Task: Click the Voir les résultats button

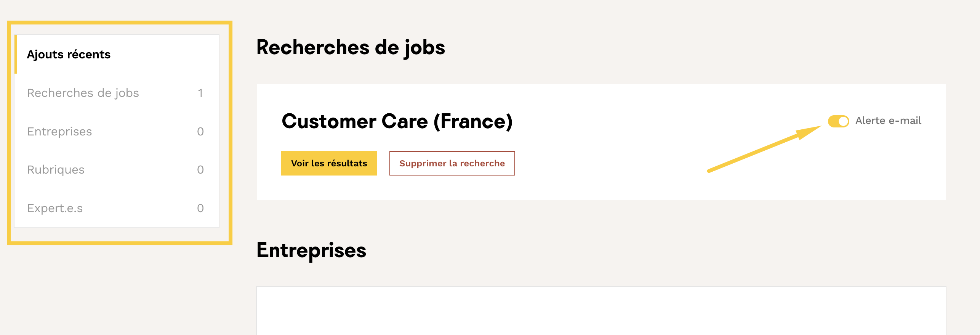Action: tap(329, 163)
